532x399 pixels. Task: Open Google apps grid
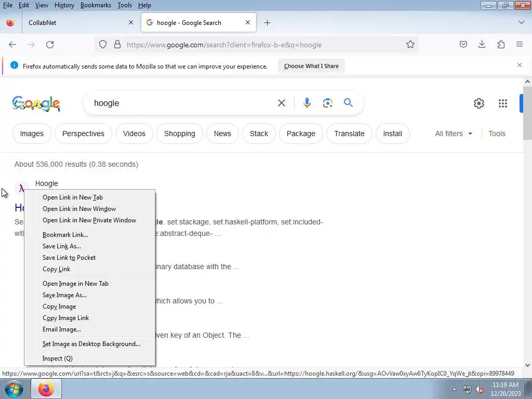(x=503, y=103)
